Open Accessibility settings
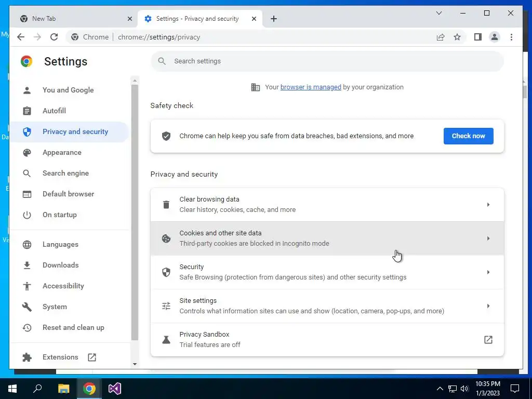The image size is (532, 399). click(x=69, y=286)
